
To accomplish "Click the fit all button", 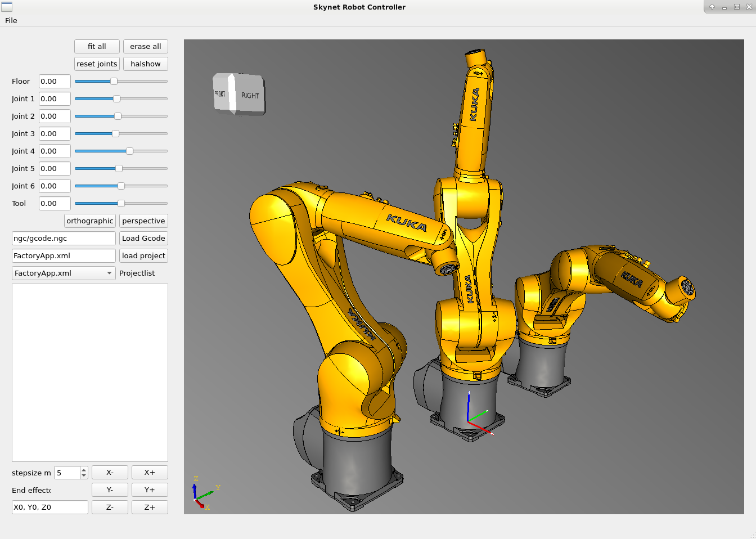I will (97, 47).
